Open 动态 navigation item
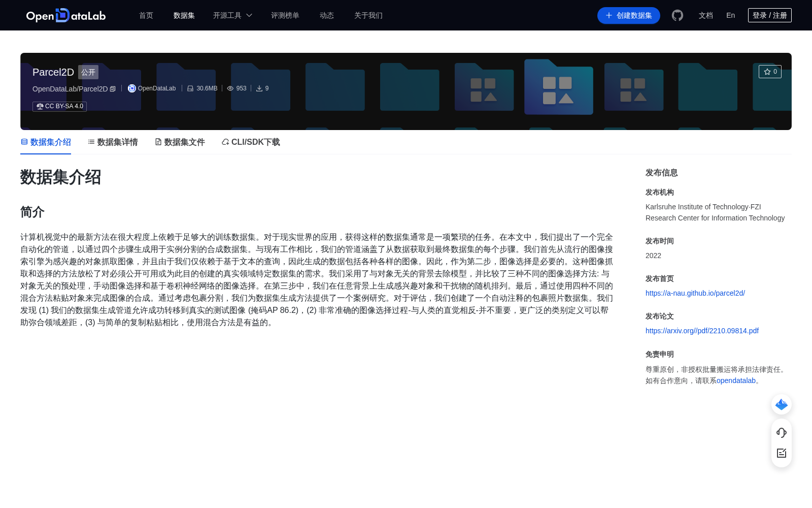 point(327,15)
